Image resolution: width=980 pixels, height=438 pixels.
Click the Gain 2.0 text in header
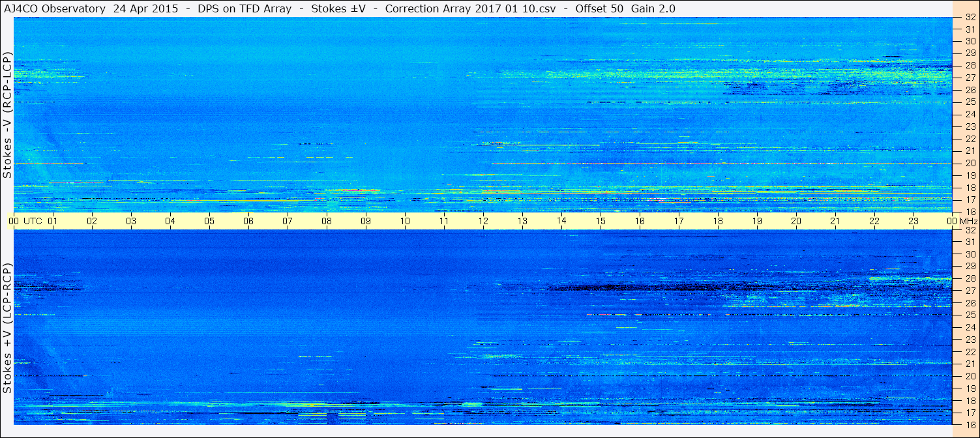[x=654, y=8]
